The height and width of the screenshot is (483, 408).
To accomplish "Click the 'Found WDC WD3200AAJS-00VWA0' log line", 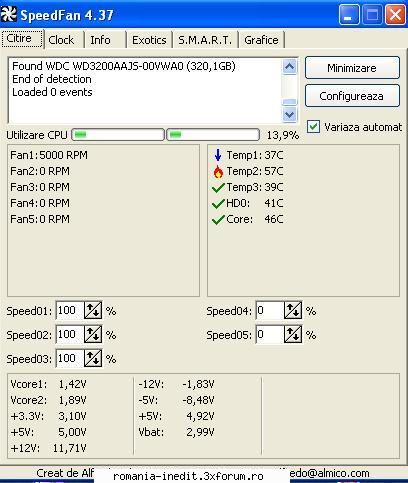I will (x=124, y=66).
